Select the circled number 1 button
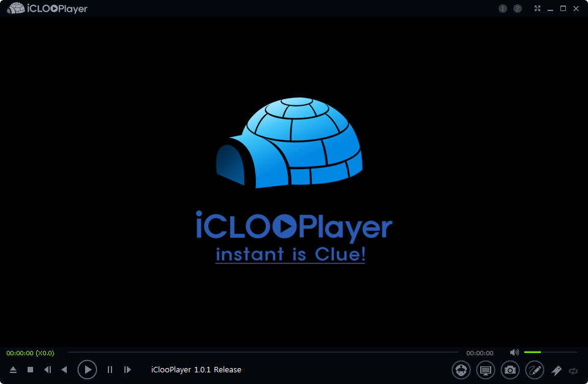 (x=503, y=8)
